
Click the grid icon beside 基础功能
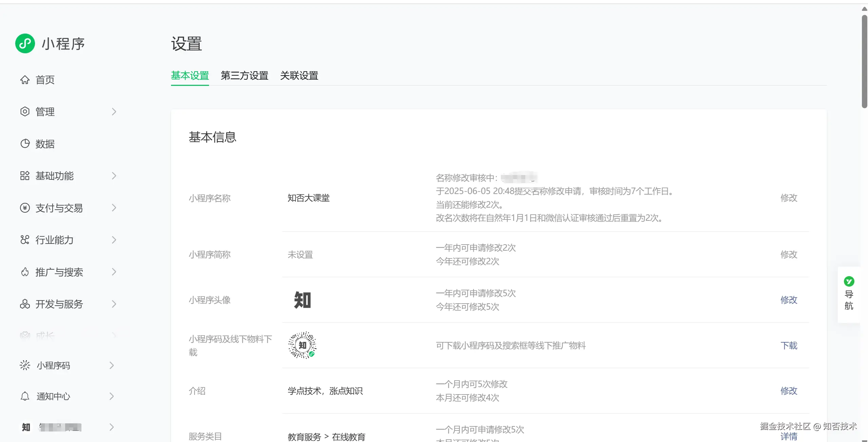click(25, 176)
